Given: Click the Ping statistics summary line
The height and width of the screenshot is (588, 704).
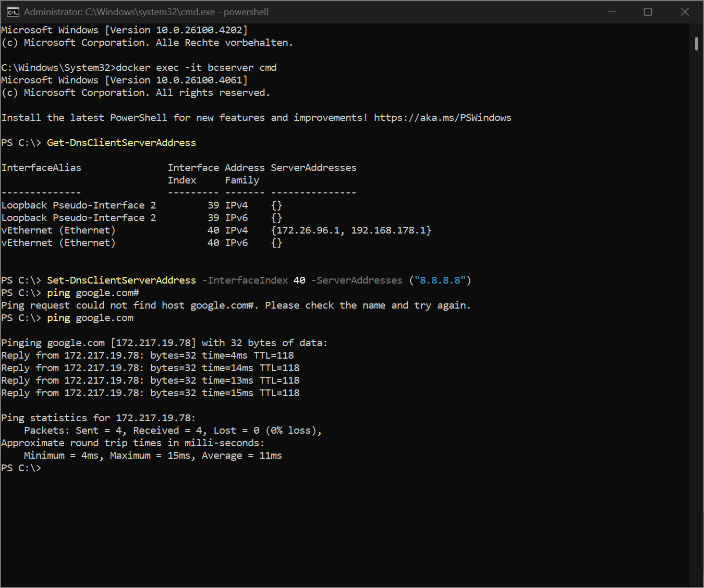Looking at the screenshot, I should pyautogui.click(x=98, y=418).
